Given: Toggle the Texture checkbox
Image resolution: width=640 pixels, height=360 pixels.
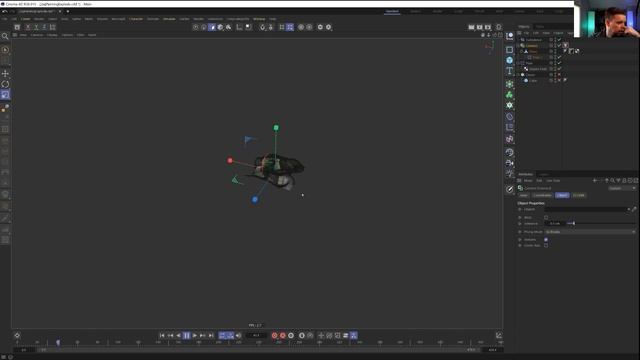Looking at the screenshot, I should click(x=546, y=240).
